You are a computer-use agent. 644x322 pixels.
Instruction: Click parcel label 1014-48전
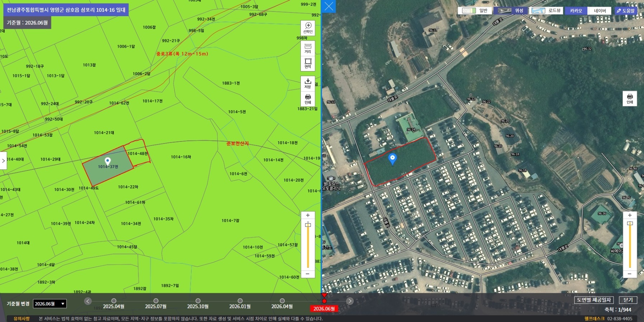click(137, 154)
